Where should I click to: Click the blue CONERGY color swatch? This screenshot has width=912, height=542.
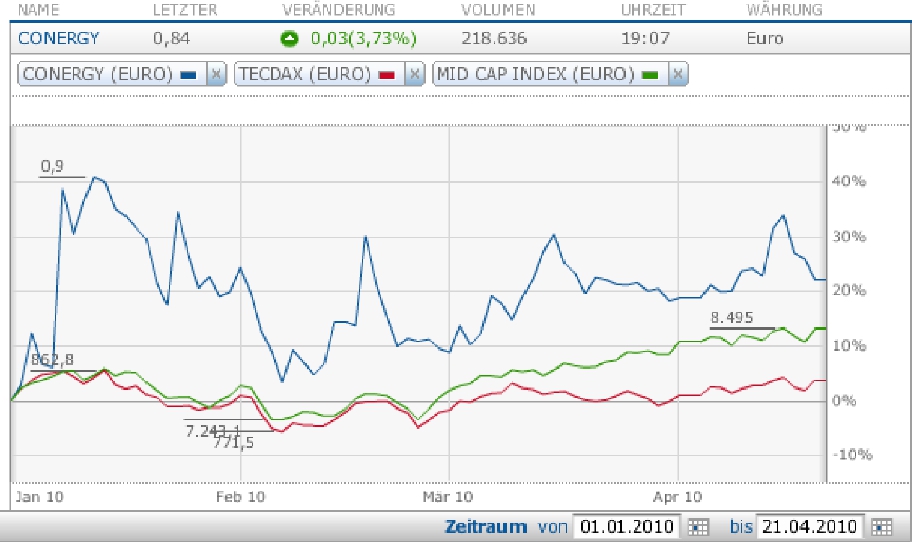click(188, 75)
